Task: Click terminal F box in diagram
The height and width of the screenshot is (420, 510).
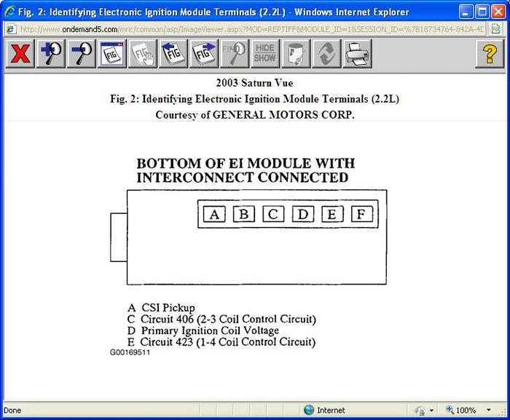Action: (361, 214)
